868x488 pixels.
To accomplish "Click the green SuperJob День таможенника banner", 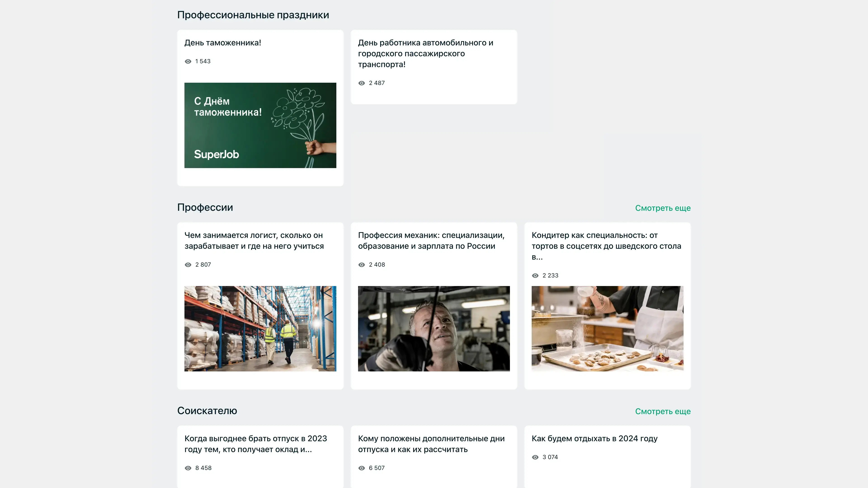I will 260,125.
